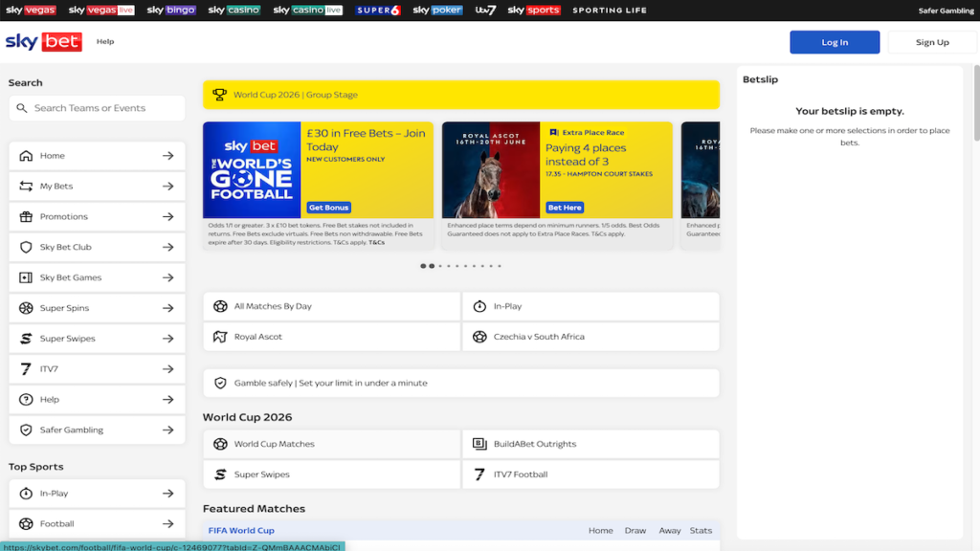Screen dimensions: 980x551
Task: Click the arrow on Sky Bet Club row
Action: click(x=168, y=247)
